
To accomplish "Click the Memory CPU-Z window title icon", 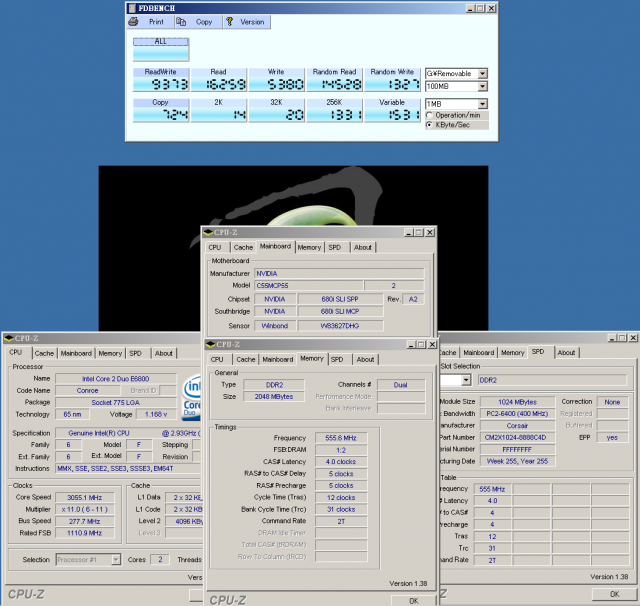I will [x=211, y=344].
